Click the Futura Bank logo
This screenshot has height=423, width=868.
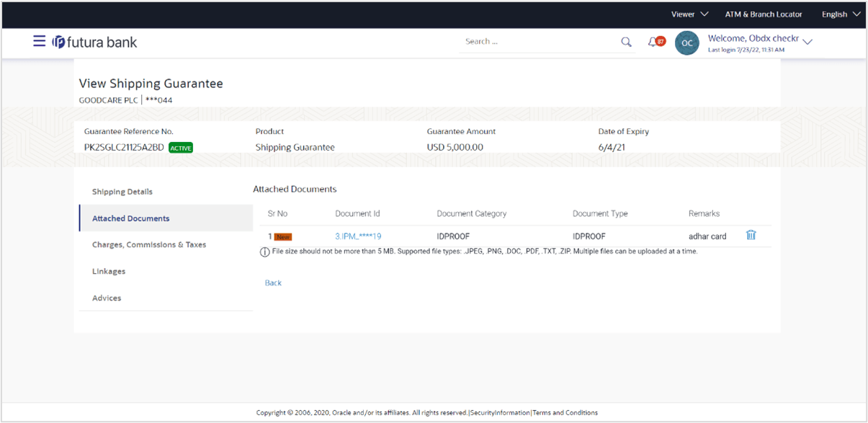94,42
